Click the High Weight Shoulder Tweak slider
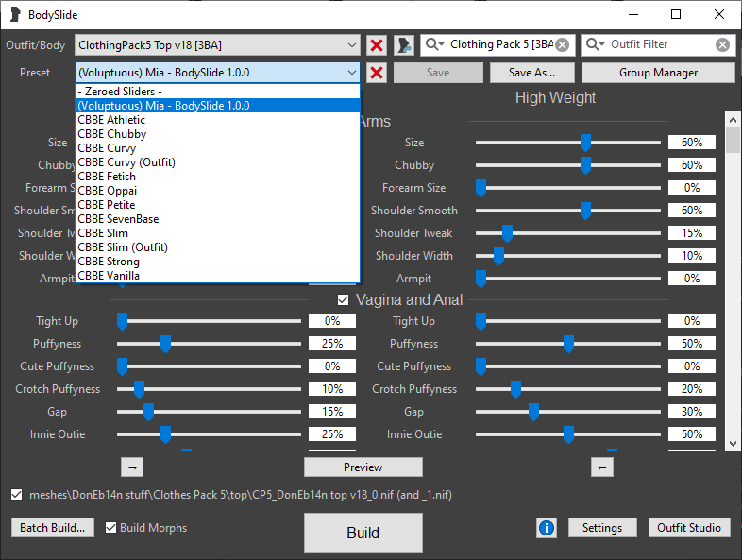742x560 pixels. click(x=568, y=233)
